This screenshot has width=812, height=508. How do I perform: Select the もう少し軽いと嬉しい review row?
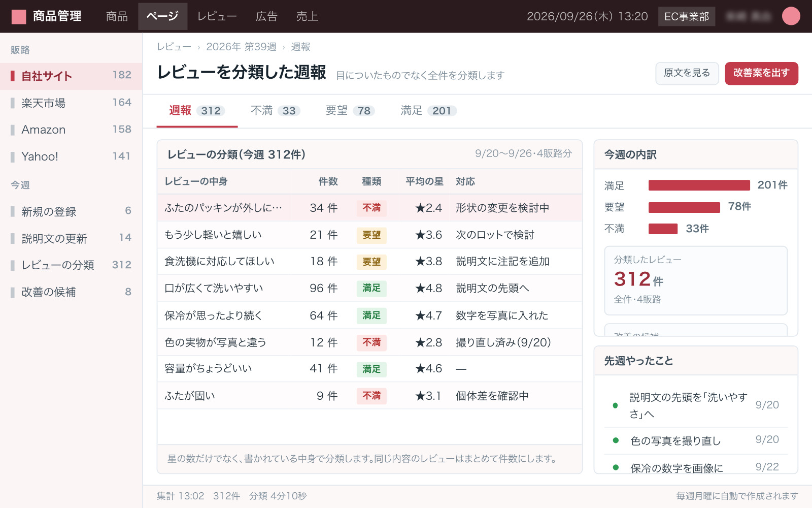[x=369, y=235]
